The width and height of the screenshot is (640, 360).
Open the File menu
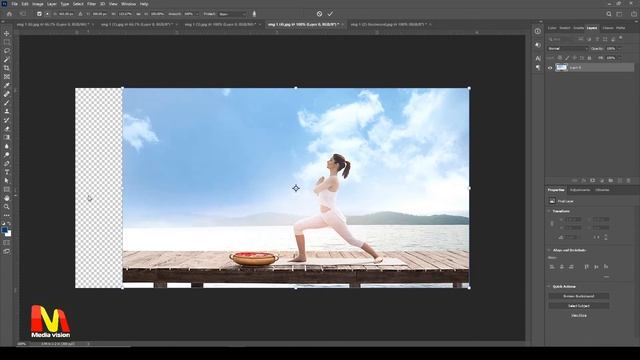coord(14,4)
